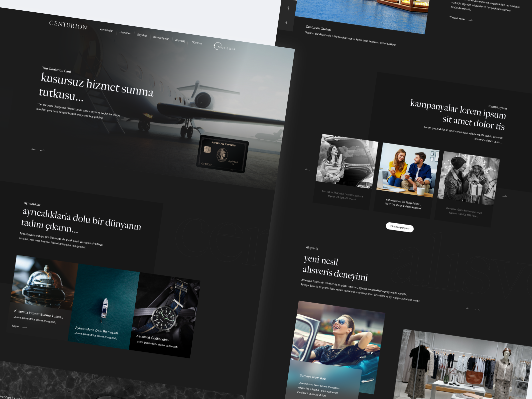Click the Kampanyalar label above the campaign heading
Image resolution: width=532 pixels, height=399 pixels.
pos(498,107)
